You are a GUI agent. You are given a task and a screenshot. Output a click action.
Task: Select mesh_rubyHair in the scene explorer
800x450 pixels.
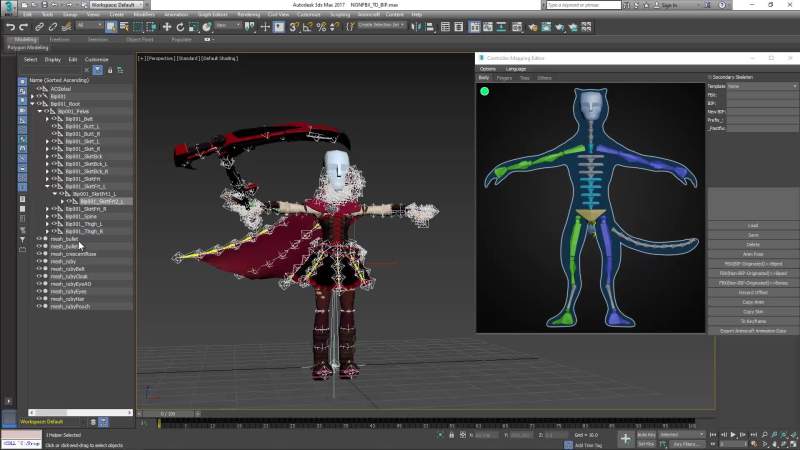[69, 299]
